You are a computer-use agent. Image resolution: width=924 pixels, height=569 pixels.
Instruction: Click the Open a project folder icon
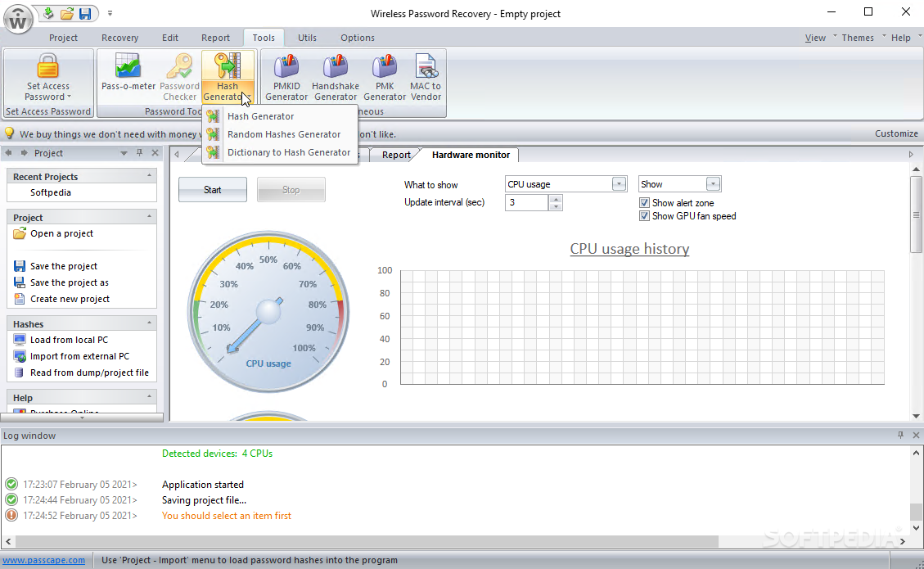(x=20, y=233)
